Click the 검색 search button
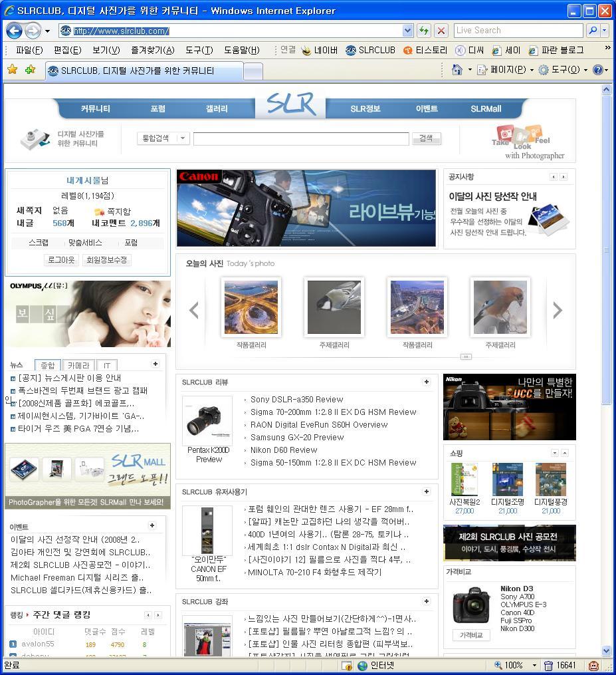The width and height of the screenshot is (616, 675). (x=426, y=138)
